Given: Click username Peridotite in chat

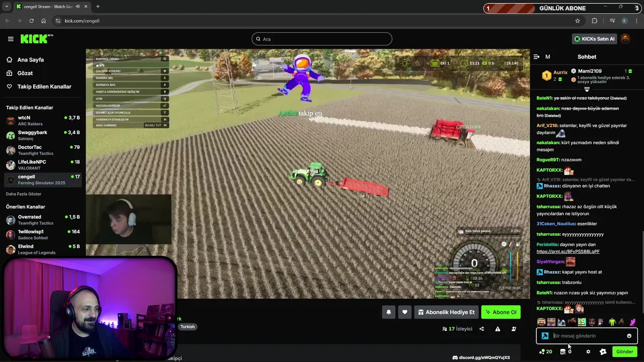Looking at the screenshot, I should tap(547, 245).
